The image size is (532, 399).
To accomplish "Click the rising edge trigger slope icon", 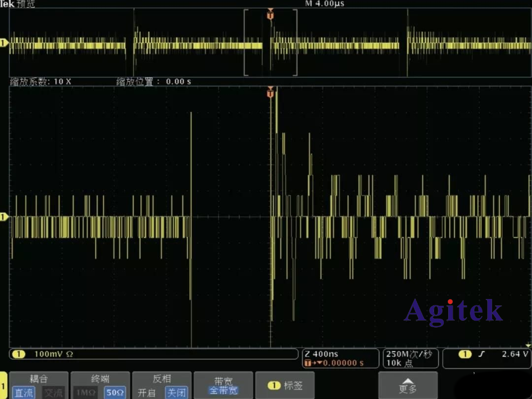I will point(480,354).
